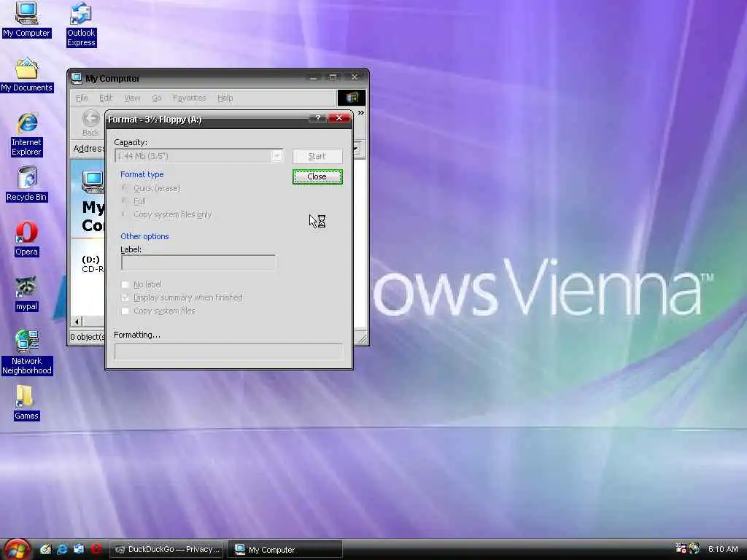Viewport: 747px width, 560px height.
Task: Click the Label text field
Action: [x=198, y=262]
